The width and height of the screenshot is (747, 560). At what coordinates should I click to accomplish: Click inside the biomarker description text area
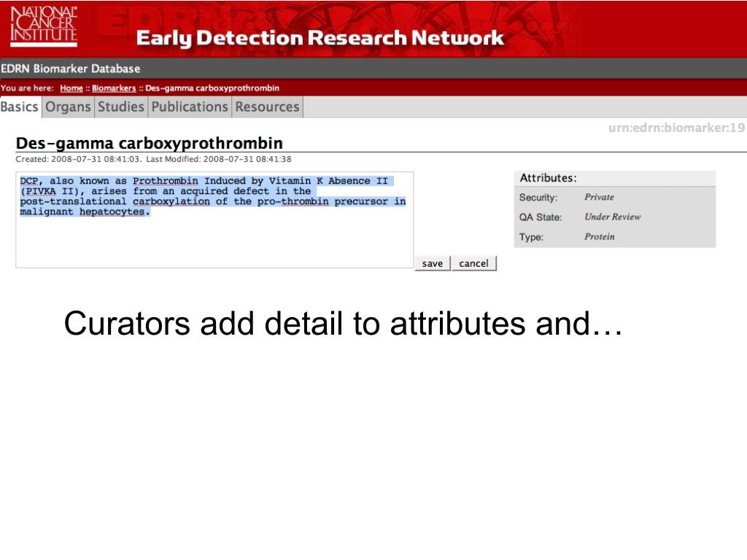tap(214, 219)
